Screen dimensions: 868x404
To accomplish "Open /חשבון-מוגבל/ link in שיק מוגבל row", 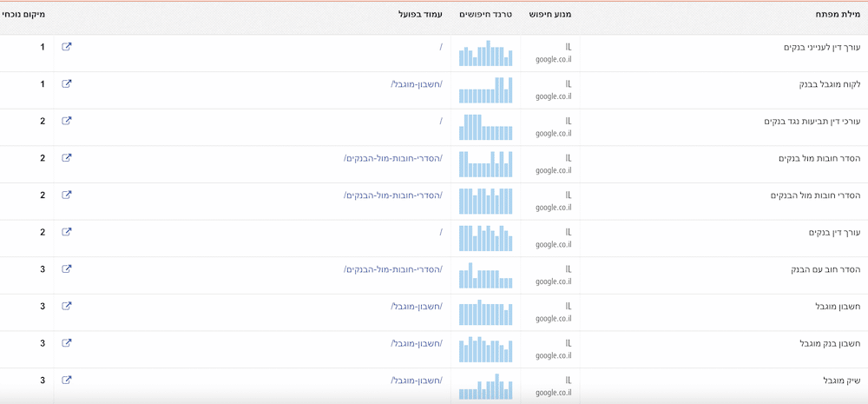I will [x=417, y=381].
